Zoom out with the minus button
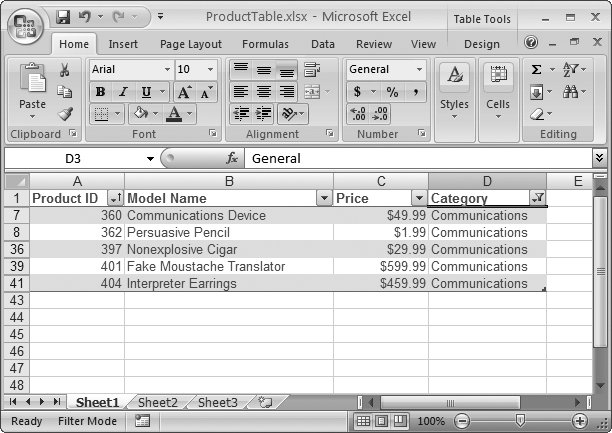 click(x=462, y=421)
